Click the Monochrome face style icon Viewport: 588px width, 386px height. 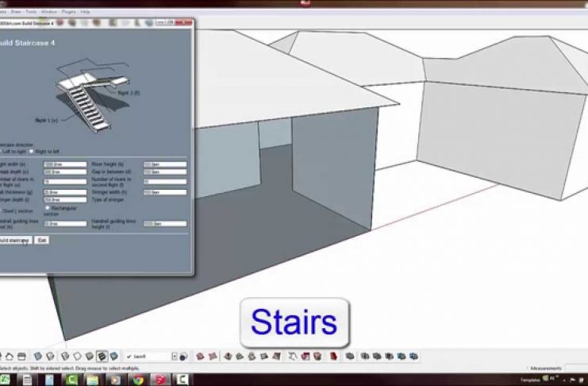(113, 357)
